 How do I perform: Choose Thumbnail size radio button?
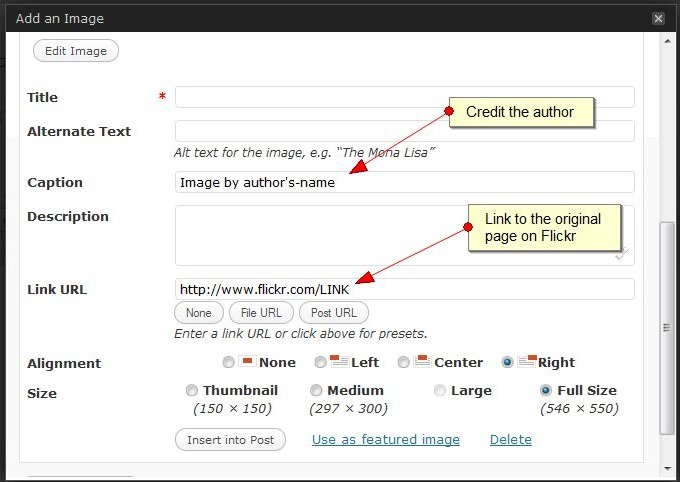191,390
